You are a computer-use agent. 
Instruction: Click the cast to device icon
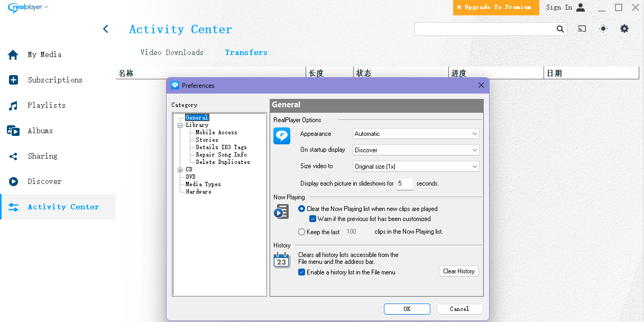coord(582,29)
